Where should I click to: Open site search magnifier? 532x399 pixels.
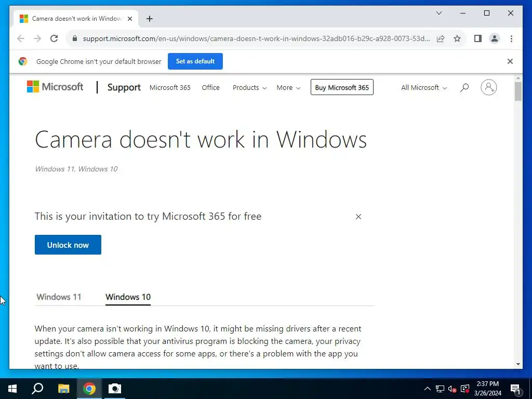pos(464,87)
